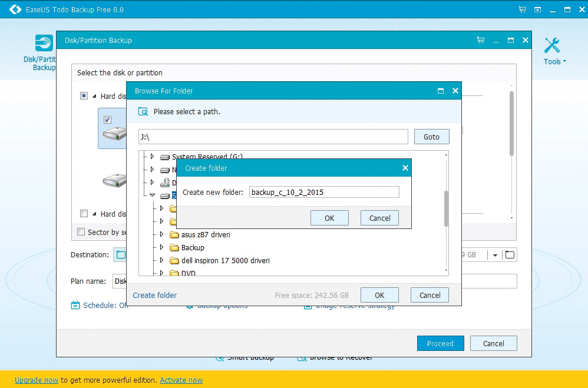Viewport: 588px width, 388px height.
Task: Select the highlighted first hard disk drive icon
Action: 114,133
